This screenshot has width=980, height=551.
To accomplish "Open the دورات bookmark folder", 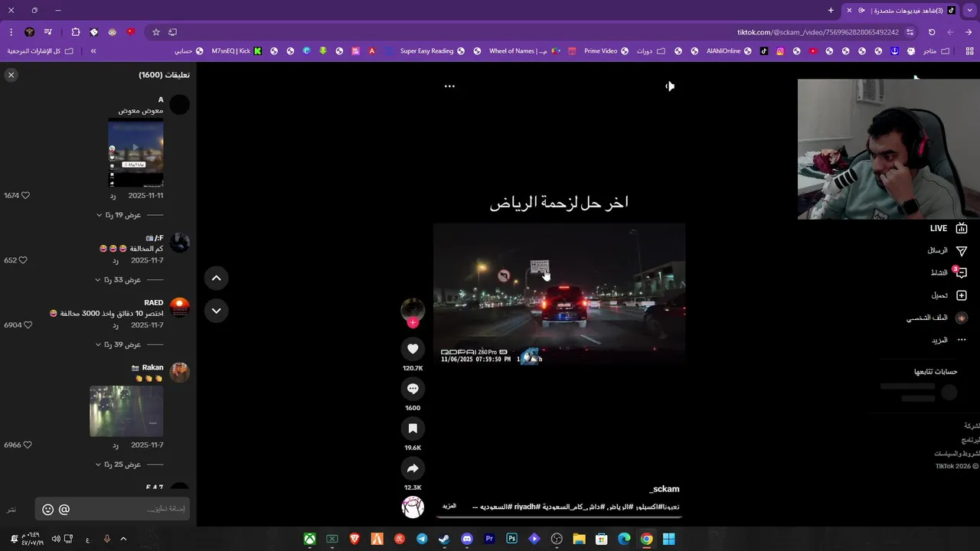I will point(651,51).
